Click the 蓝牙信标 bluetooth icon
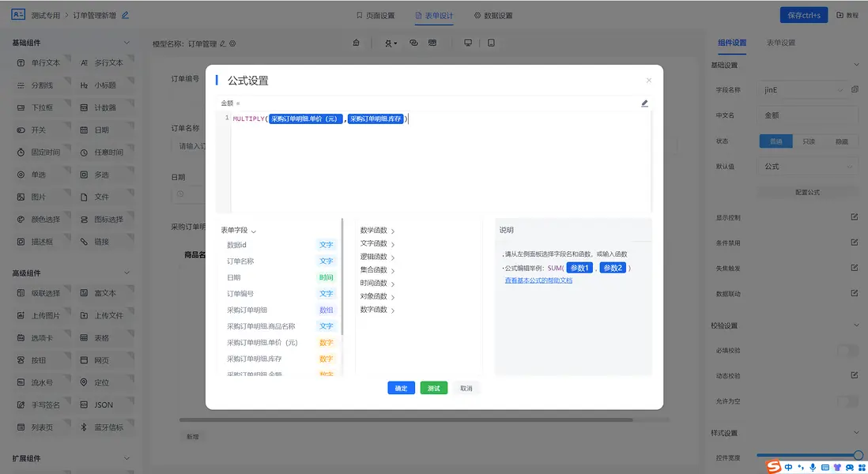Screen dimensions: 868x474 (84, 427)
